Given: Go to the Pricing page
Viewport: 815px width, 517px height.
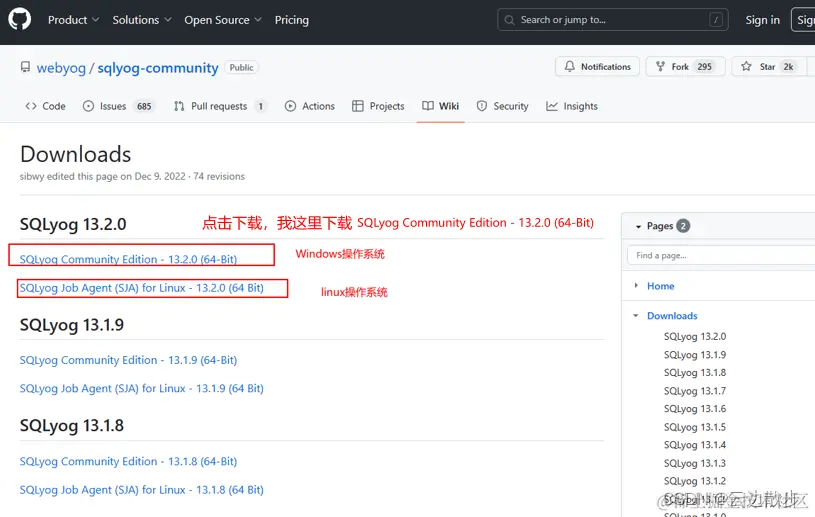Looking at the screenshot, I should click(x=292, y=20).
